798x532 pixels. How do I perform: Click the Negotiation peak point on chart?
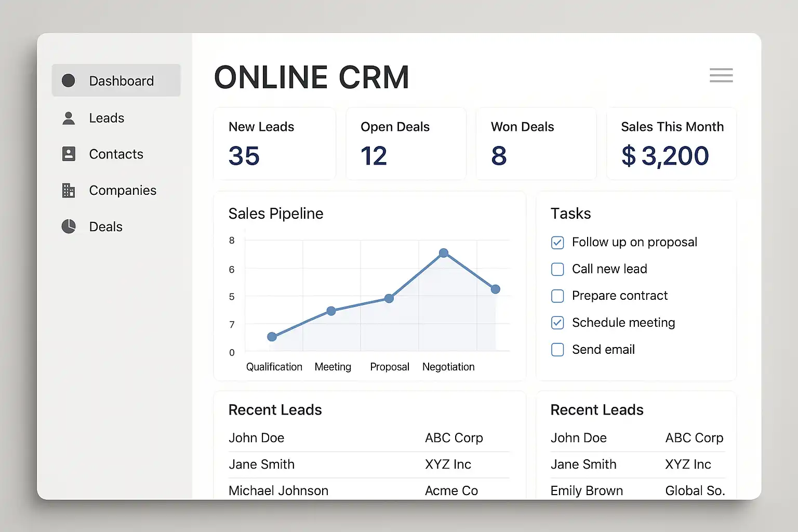(x=444, y=253)
